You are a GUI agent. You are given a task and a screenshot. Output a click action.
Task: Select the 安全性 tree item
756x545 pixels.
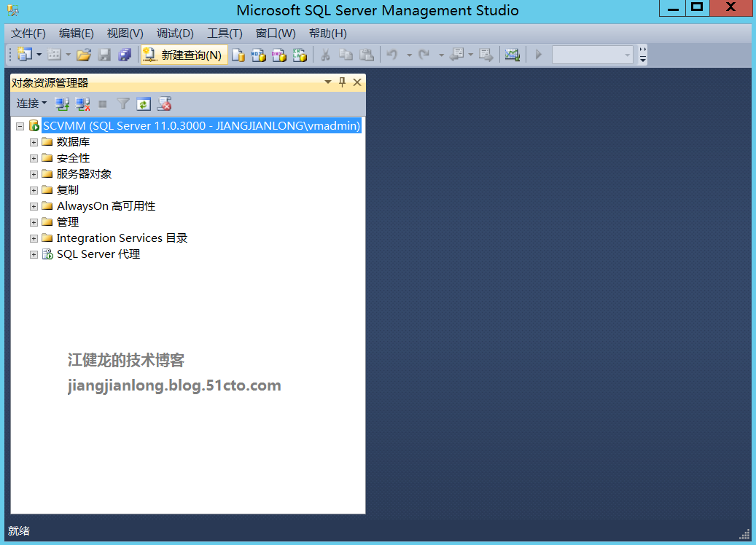74,158
